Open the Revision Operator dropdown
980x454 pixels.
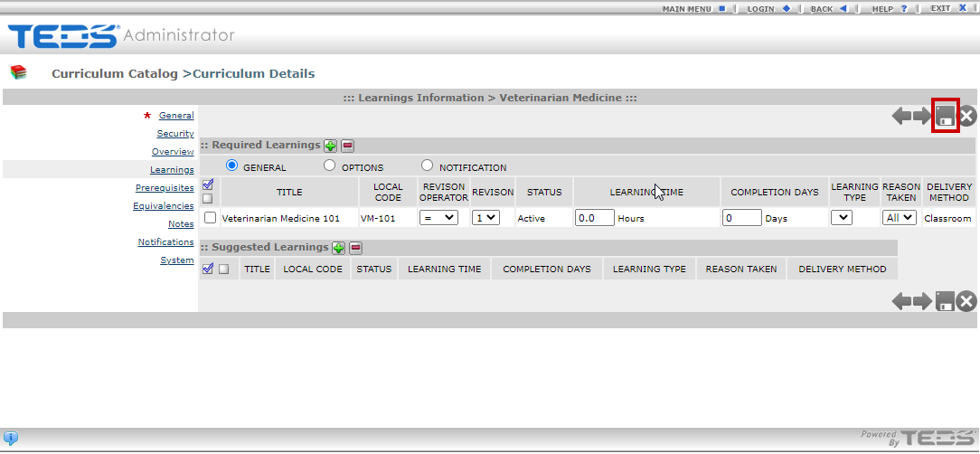(438, 218)
